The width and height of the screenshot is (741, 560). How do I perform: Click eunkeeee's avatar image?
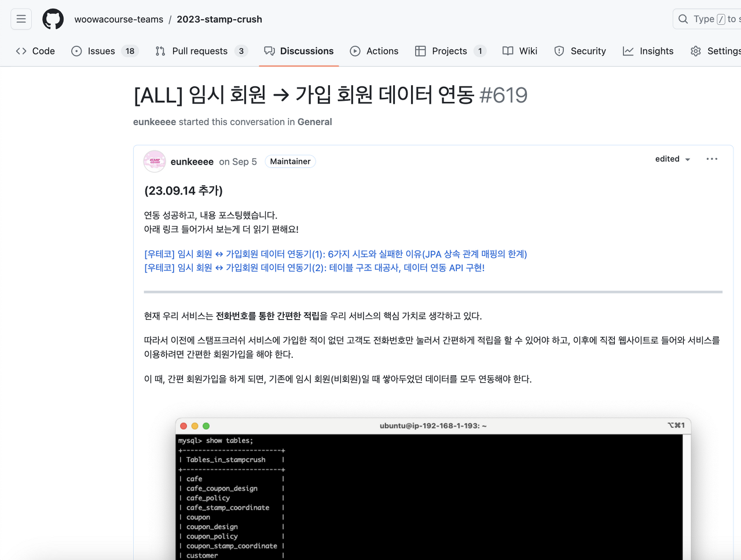(155, 162)
